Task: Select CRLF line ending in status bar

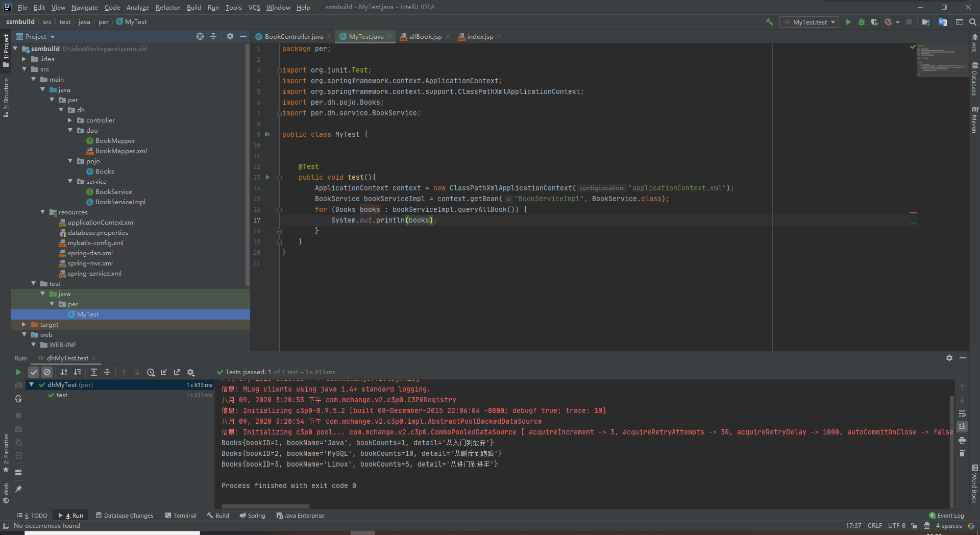Action: (x=875, y=525)
